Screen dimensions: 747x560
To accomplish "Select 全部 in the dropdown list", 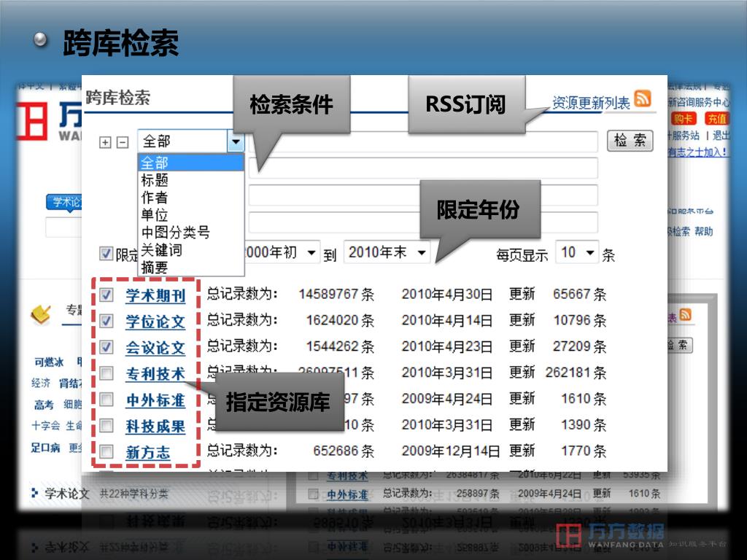I will point(192,163).
